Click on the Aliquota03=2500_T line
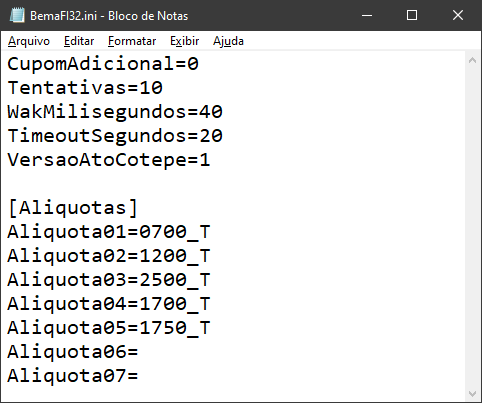 click(109, 280)
